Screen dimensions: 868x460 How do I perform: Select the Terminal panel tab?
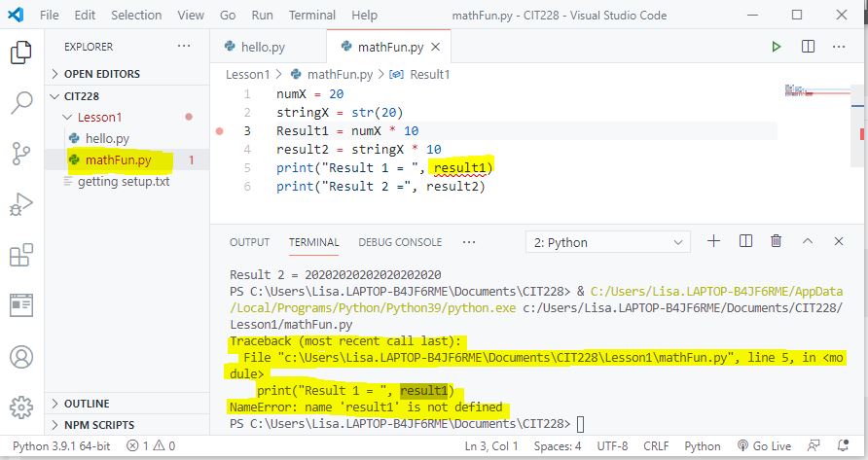point(314,242)
